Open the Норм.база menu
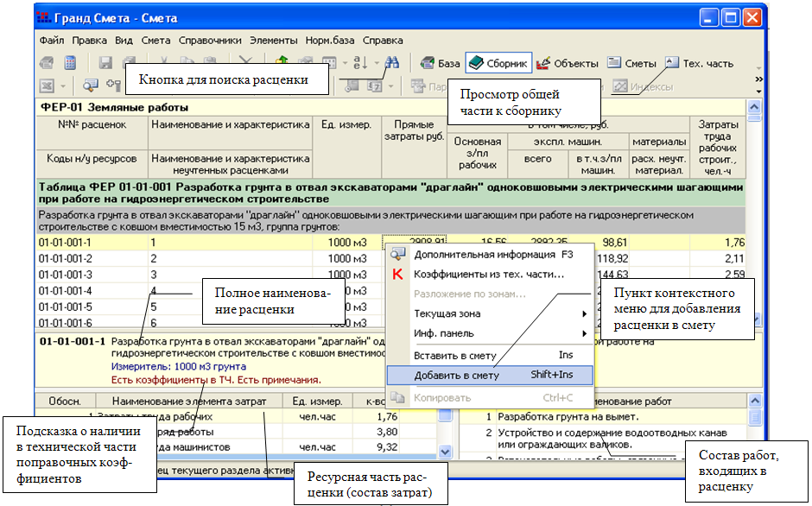812x506 pixels. (330, 41)
